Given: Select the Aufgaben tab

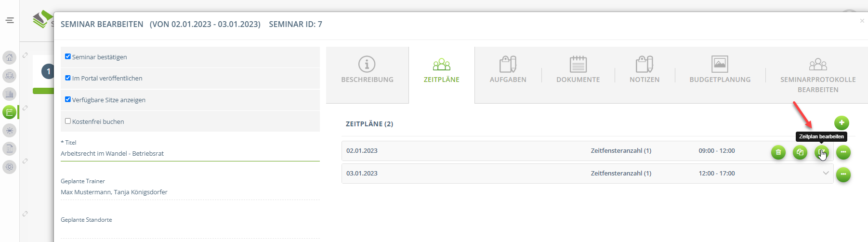Looking at the screenshot, I should point(508,70).
